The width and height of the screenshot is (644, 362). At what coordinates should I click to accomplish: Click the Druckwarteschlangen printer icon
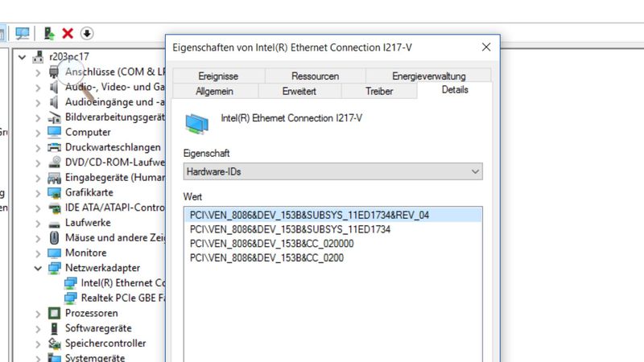point(54,147)
